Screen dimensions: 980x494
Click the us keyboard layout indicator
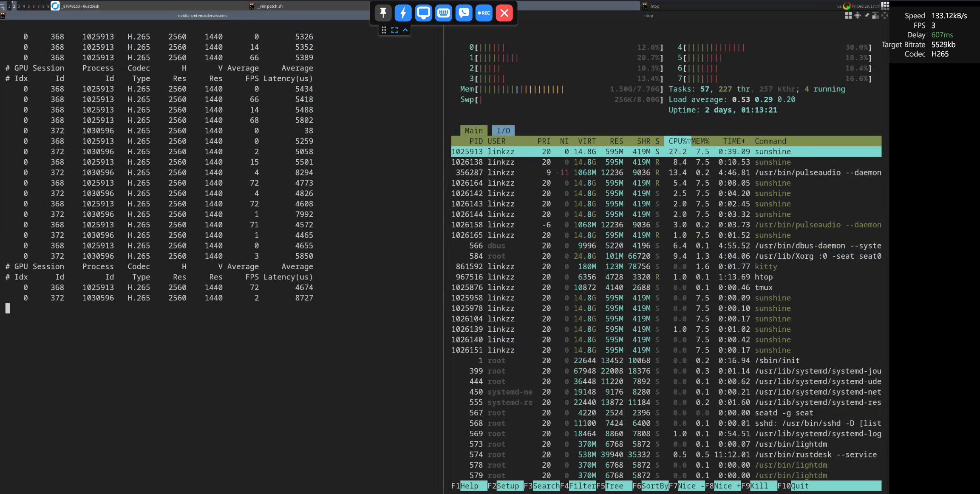pos(839,6)
